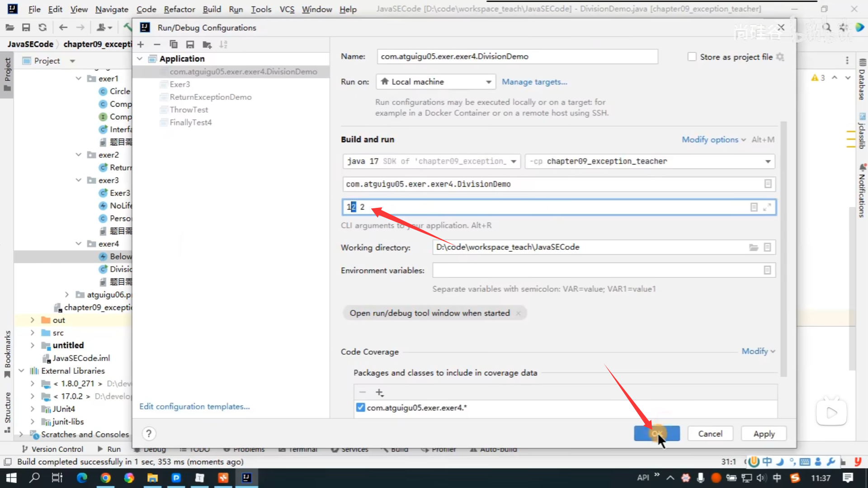Click the Remove Configuration minus icon
Viewport: 868px width, 488px height.
(x=157, y=44)
